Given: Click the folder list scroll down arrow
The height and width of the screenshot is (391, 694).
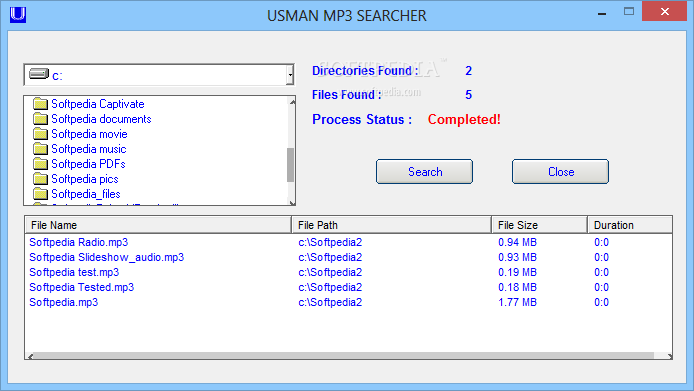Looking at the screenshot, I should pos(292,203).
